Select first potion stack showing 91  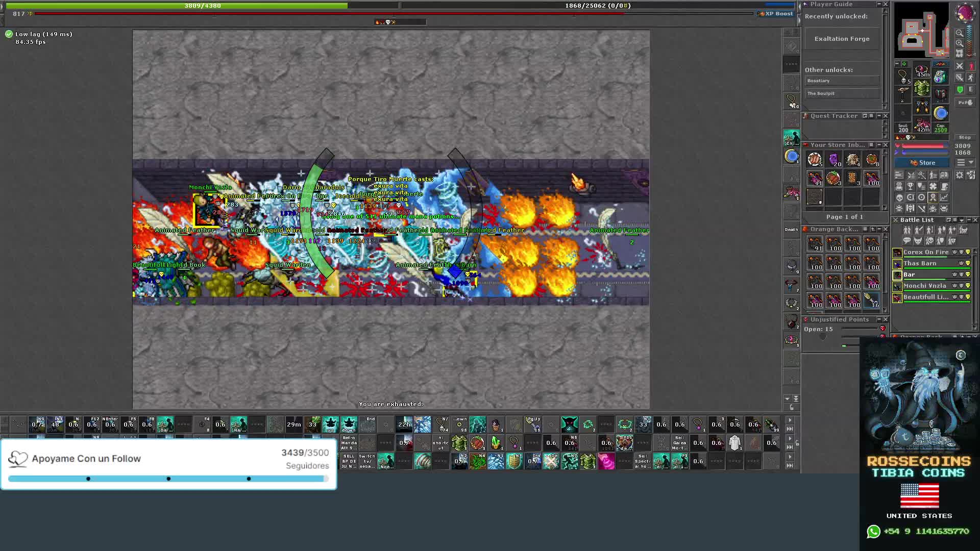[815, 244]
